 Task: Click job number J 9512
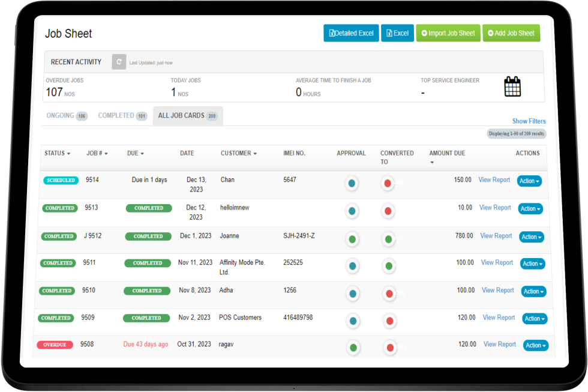tap(92, 235)
